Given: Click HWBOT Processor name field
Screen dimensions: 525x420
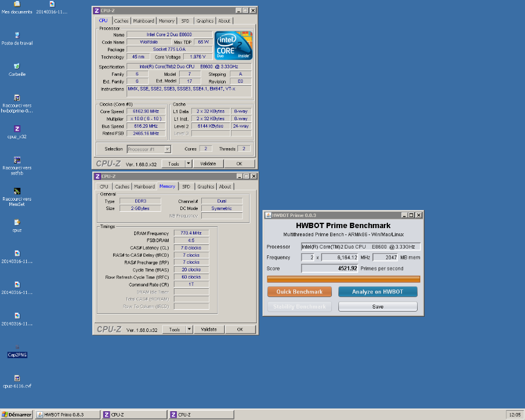Looking at the screenshot, I should click(x=360, y=247).
